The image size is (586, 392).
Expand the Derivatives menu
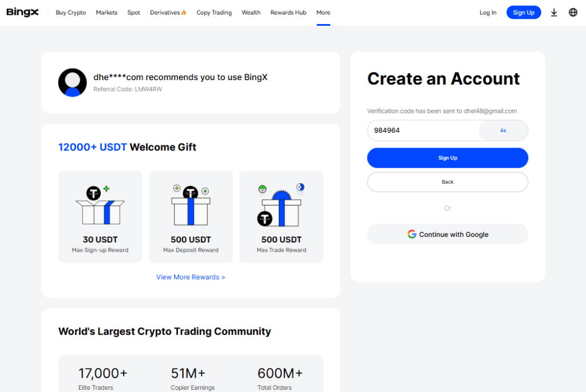click(x=165, y=13)
